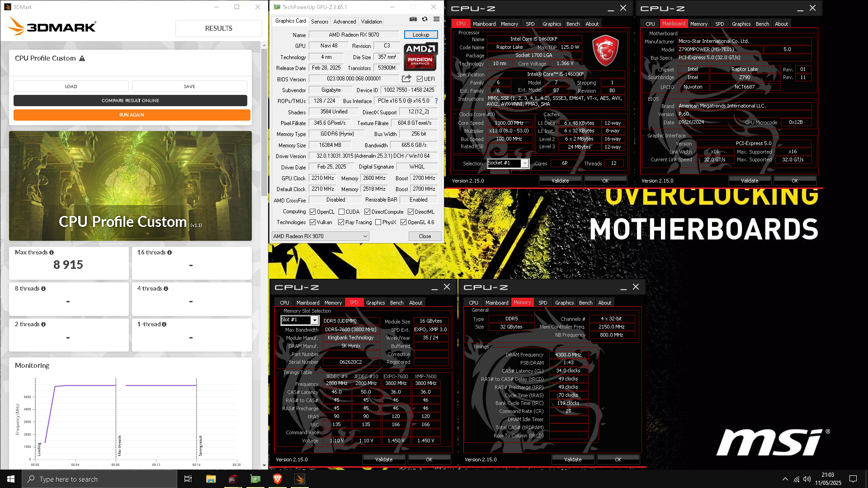Open the Windows Start menu
This screenshot has height=488, width=868.
11,479
